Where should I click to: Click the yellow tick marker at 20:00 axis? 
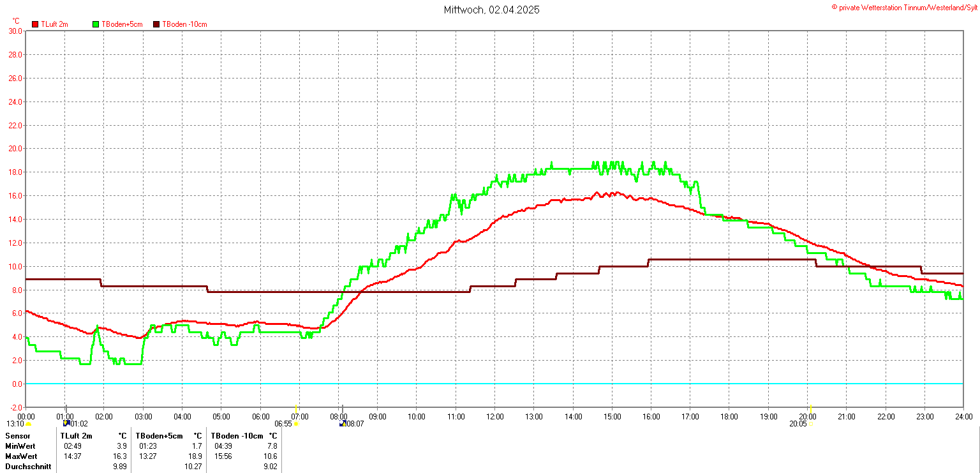point(810,408)
